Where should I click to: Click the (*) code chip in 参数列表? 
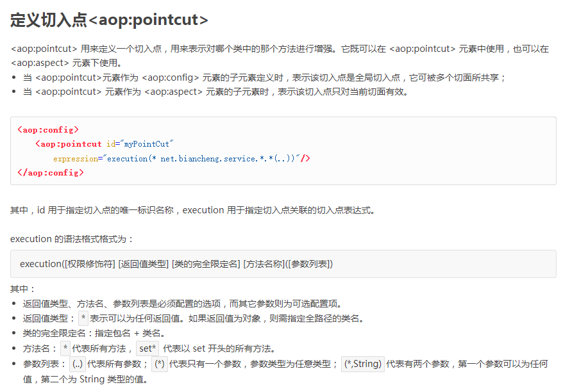pyautogui.click(x=159, y=364)
